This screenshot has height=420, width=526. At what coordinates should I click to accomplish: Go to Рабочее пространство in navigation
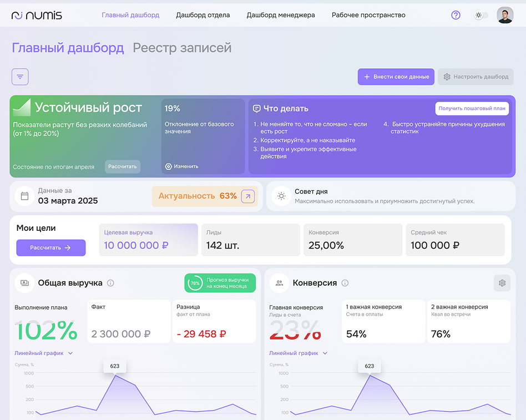click(368, 16)
